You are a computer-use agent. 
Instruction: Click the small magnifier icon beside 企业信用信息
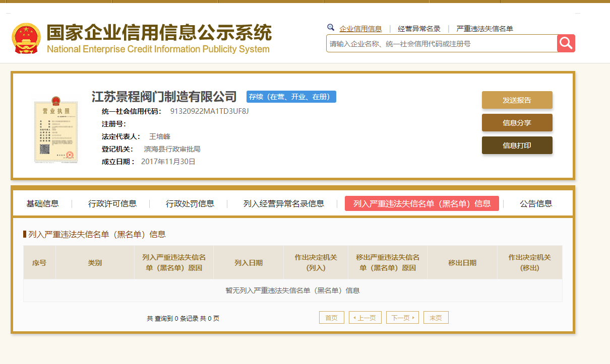pos(331,28)
